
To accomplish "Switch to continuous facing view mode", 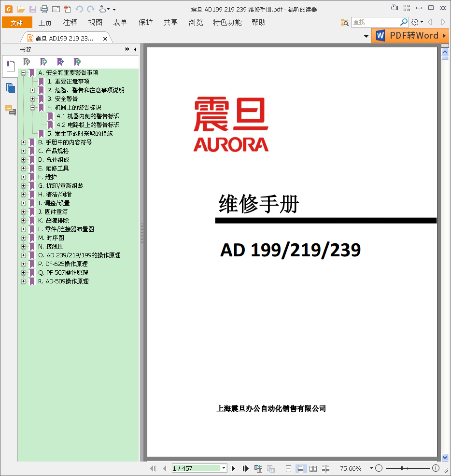I will (x=325, y=468).
